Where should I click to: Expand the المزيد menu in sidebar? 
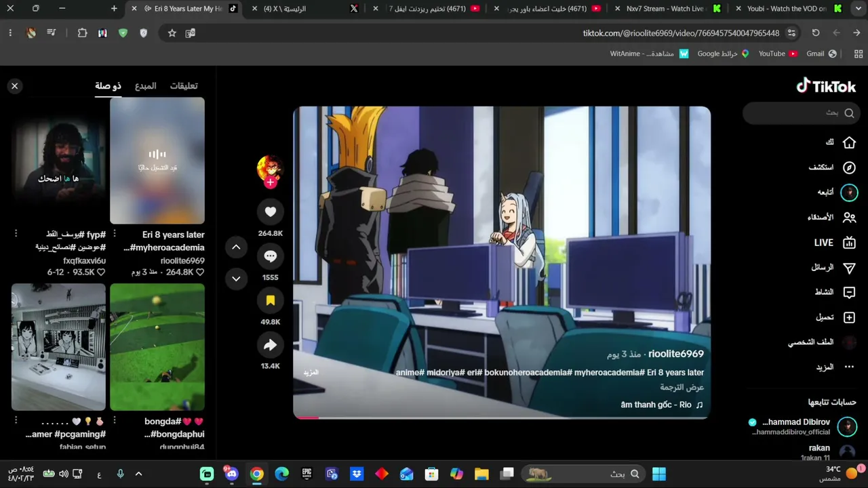click(835, 367)
